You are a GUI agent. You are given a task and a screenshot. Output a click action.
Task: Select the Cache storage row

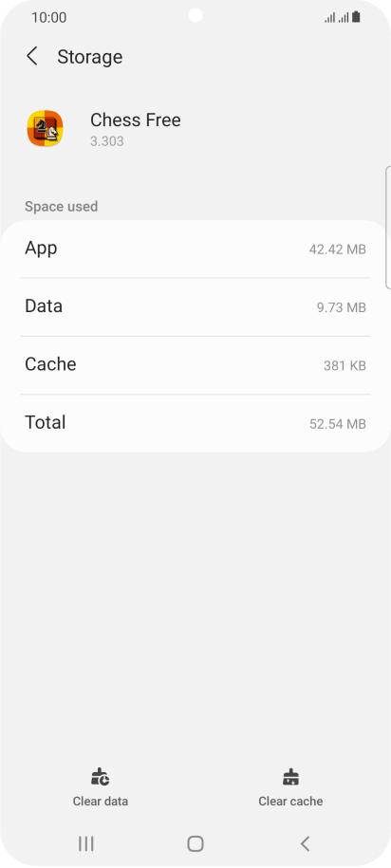pos(195,365)
